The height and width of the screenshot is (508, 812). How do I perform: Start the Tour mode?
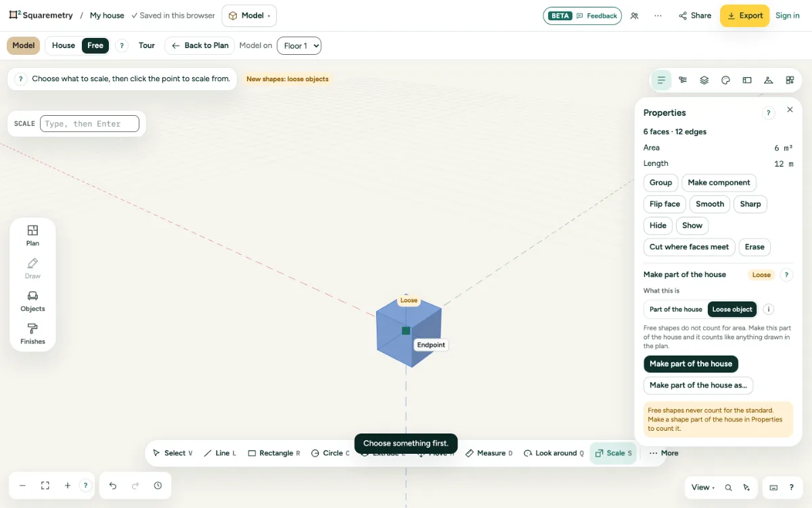[x=147, y=45]
